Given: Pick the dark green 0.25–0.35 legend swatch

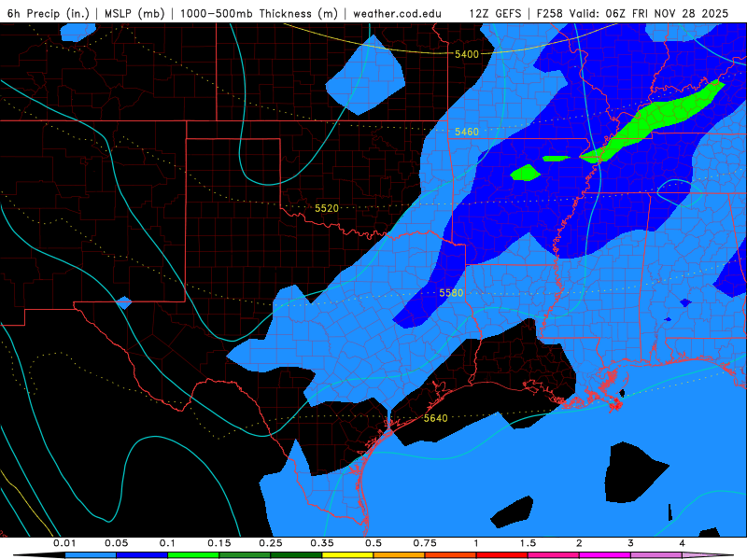Looking at the screenshot, I should (x=296, y=555).
